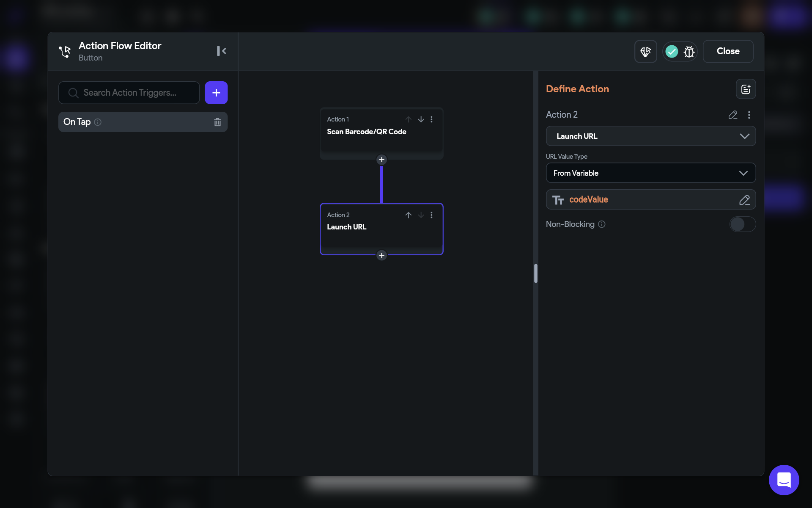
Task: Edit the codeValue variable
Action: click(x=744, y=200)
